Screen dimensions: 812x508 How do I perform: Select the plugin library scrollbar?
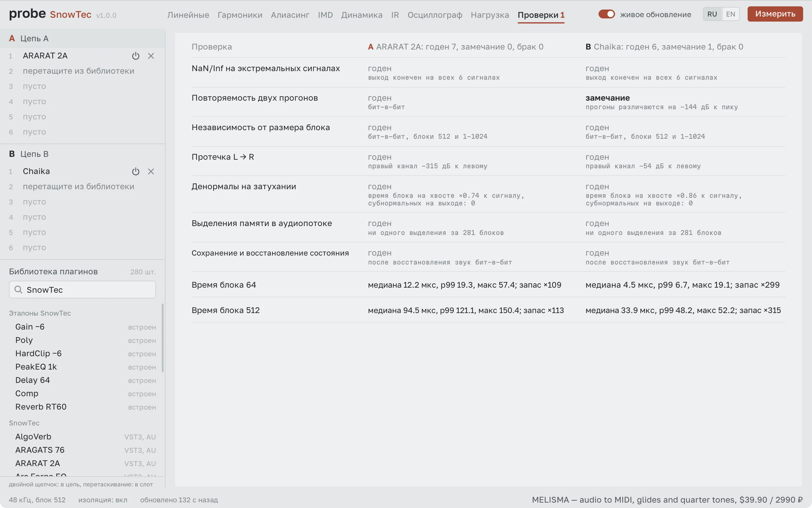click(163, 338)
